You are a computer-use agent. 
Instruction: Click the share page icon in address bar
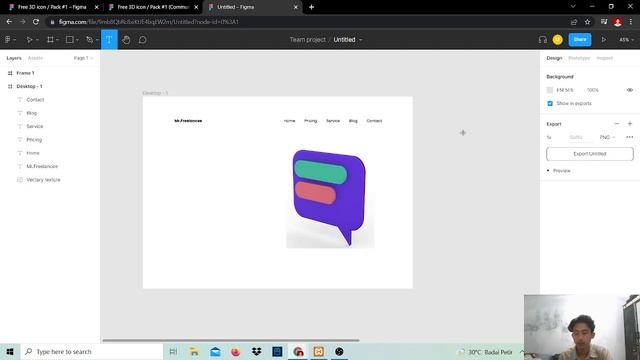click(574, 22)
